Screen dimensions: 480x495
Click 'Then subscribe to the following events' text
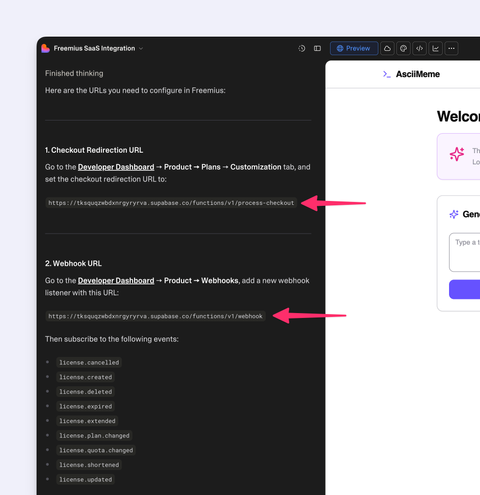point(112,339)
